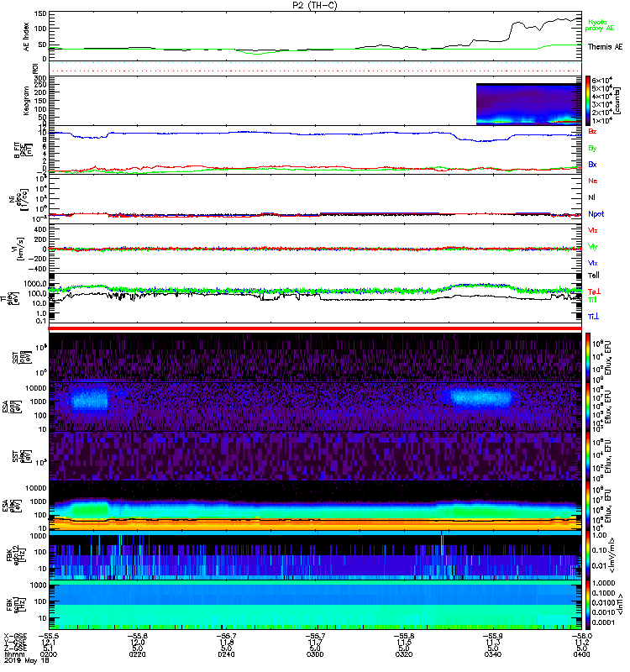The image size is (630, 672).
Task: Click the 0240 time tick label
Action: click(x=226, y=654)
